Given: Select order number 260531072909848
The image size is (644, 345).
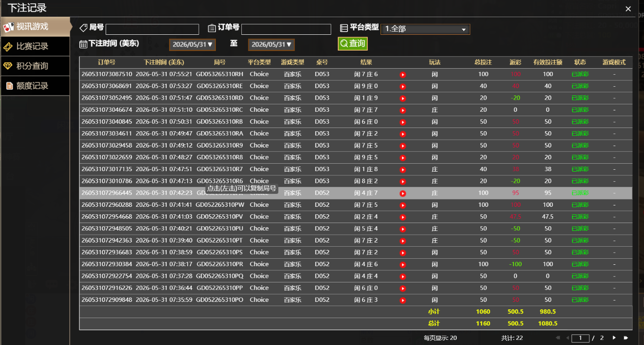Looking at the screenshot, I should tap(107, 300).
